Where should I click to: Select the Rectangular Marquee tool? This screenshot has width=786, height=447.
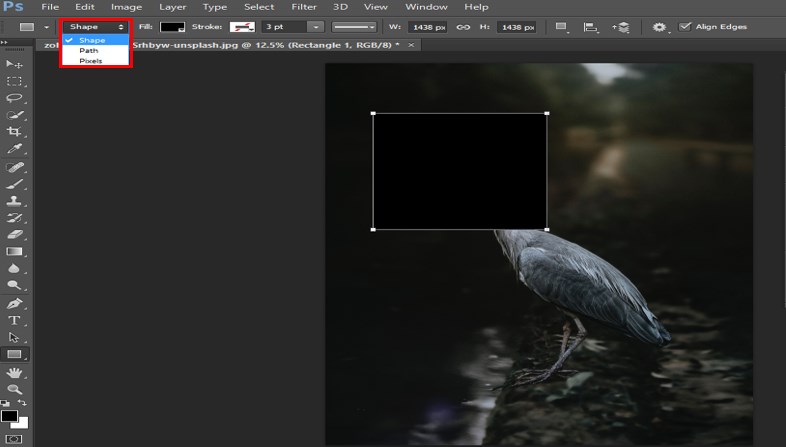point(14,81)
